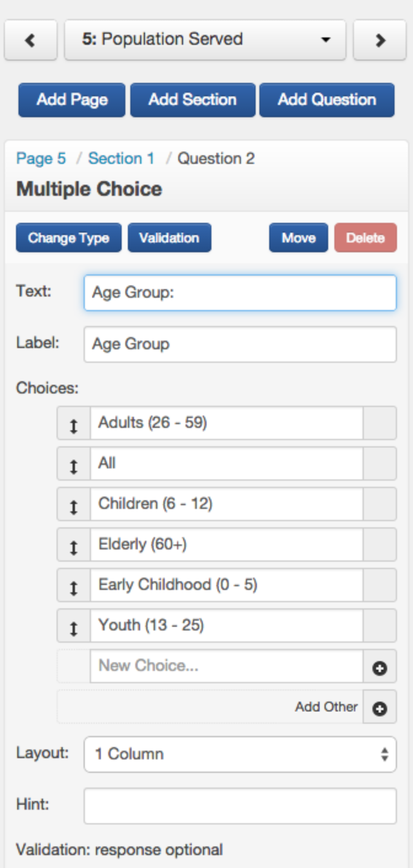Viewport: 413px width, 868px height.
Task: Click reorder handle for Youth (13 - 25)
Action: coord(74,626)
